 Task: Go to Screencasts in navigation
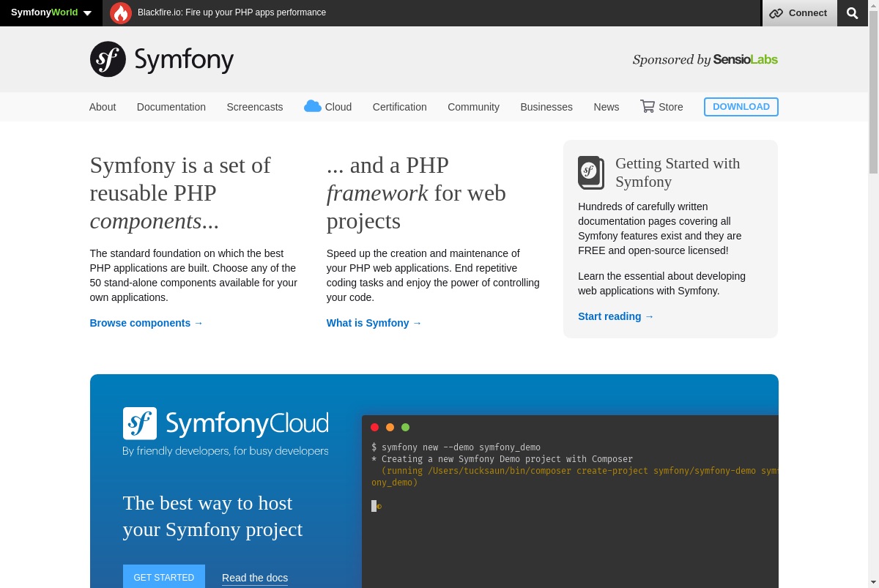point(255,107)
